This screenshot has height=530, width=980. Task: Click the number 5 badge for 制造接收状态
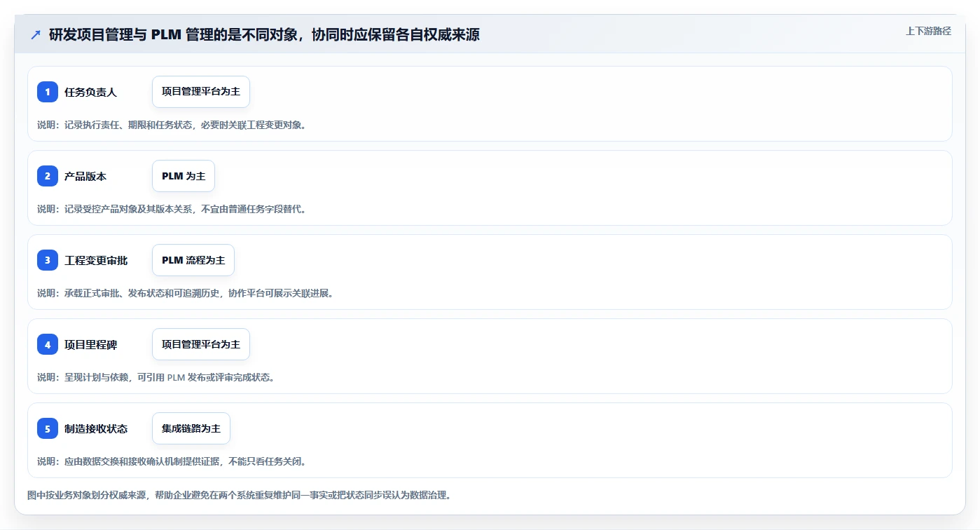[48, 428]
